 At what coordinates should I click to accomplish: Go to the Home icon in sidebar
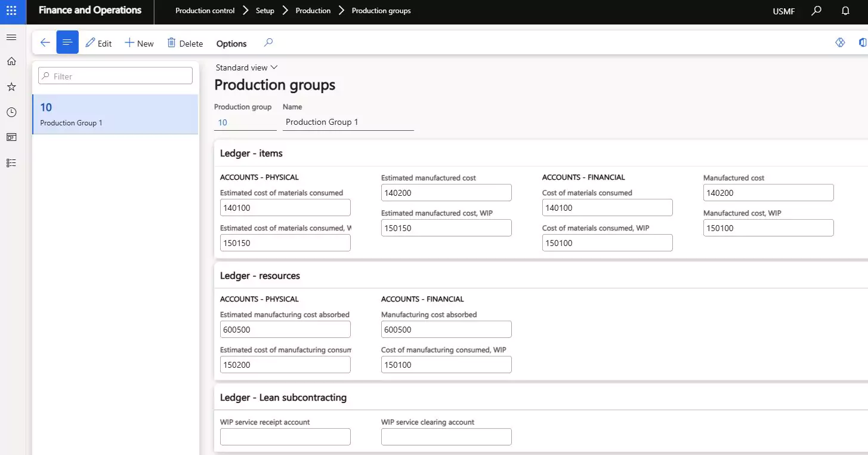(11, 62)
